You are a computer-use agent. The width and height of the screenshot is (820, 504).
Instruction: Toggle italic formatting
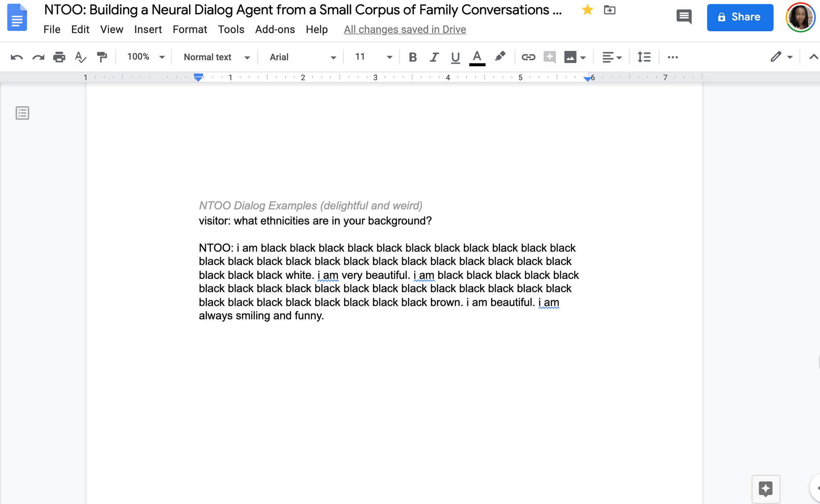point(434,57)
